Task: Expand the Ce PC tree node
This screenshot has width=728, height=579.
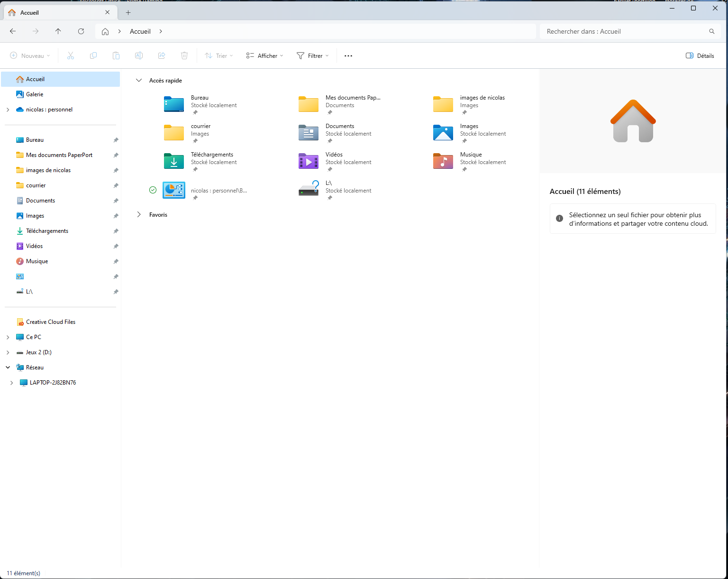Action: 8,337
